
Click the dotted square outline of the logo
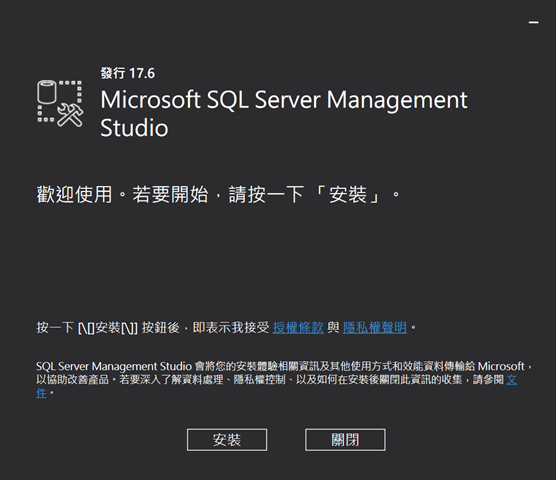(60, 101)
